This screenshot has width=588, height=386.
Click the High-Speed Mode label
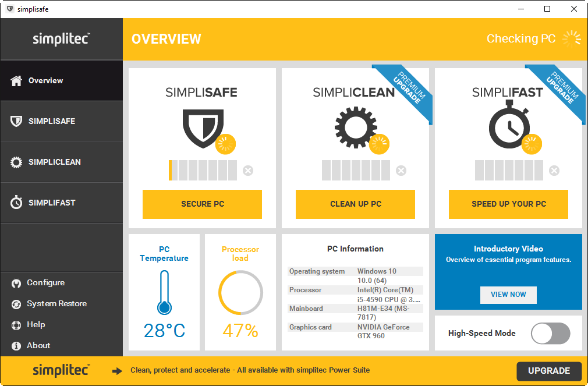pyautogui.click(x=482, y=334)
